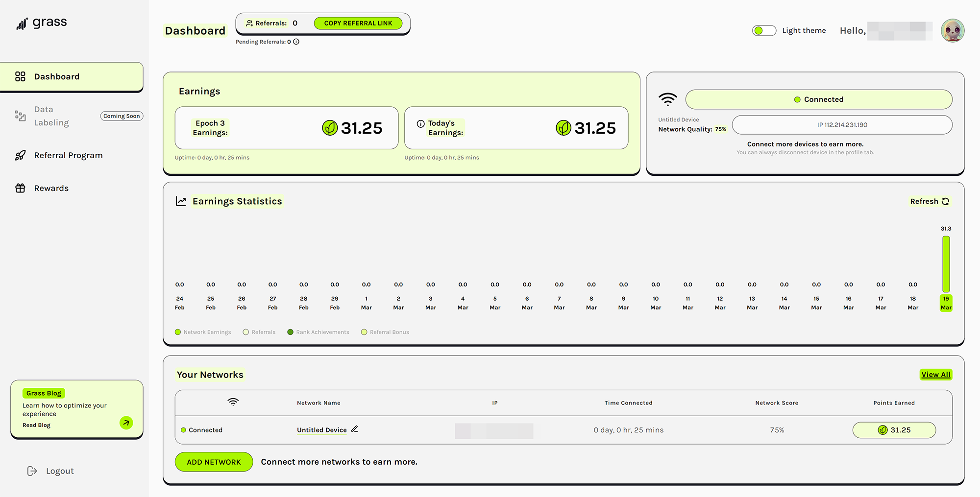Click the Read Blog link

click(36, 425)
